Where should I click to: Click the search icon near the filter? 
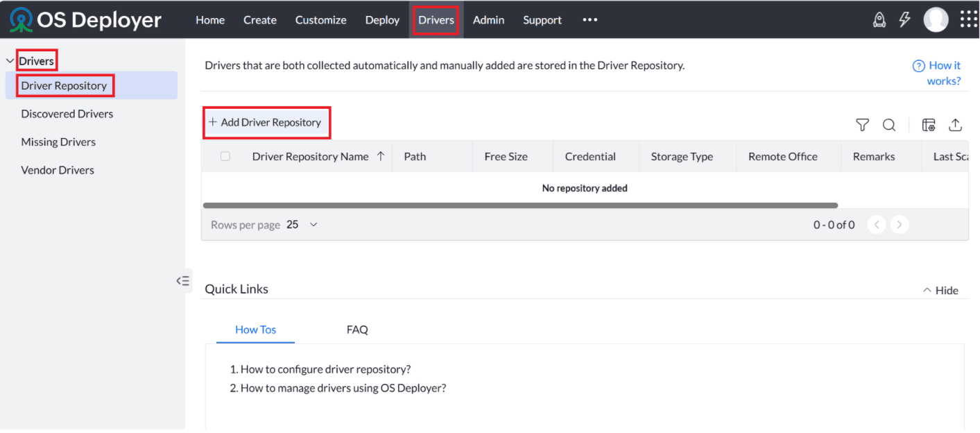[888, 126]
